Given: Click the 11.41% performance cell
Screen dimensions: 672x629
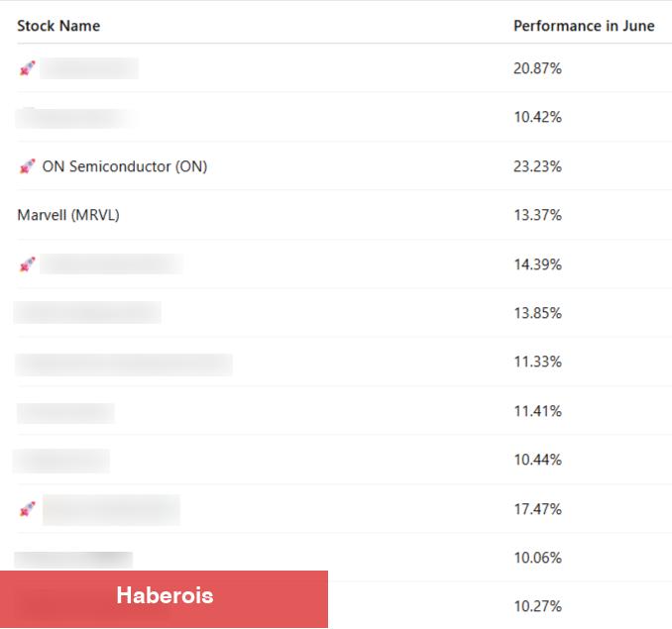Looking at the screenshot, I should [x=537, y=411].
